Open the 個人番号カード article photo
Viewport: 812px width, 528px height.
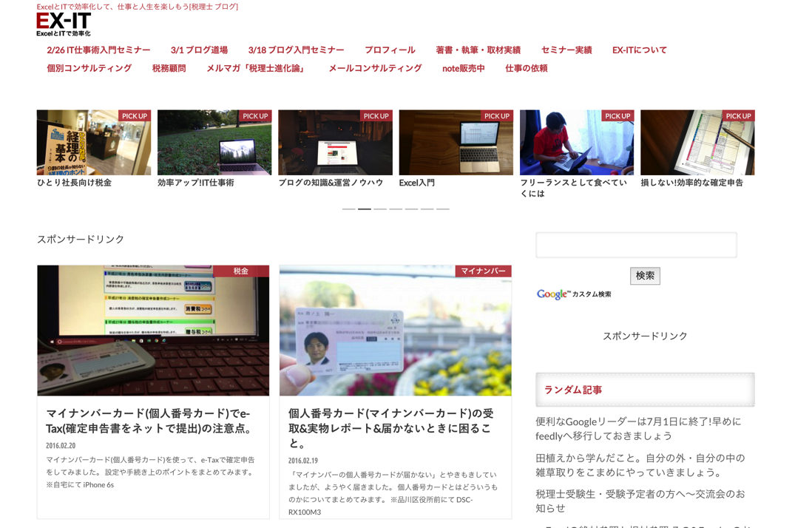tap(396, 331)
